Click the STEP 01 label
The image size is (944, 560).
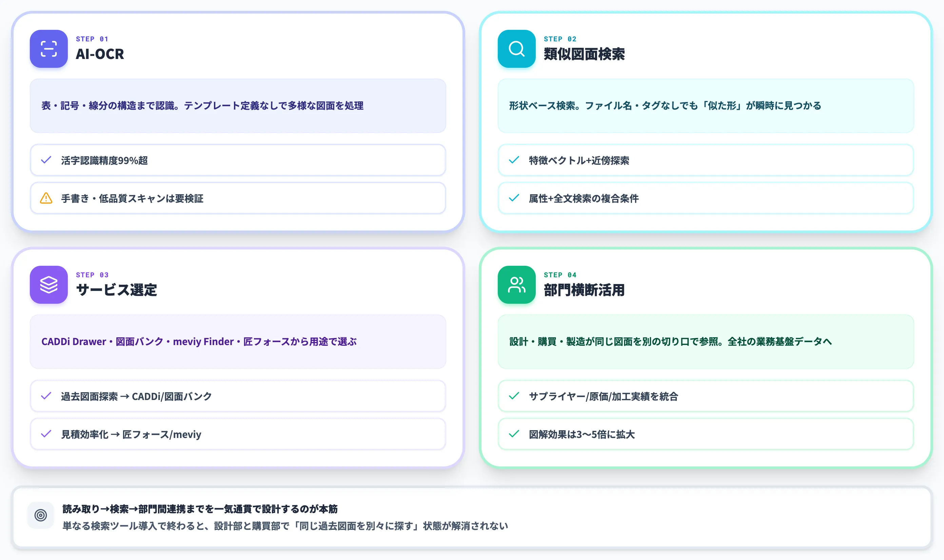click(92, 39)
